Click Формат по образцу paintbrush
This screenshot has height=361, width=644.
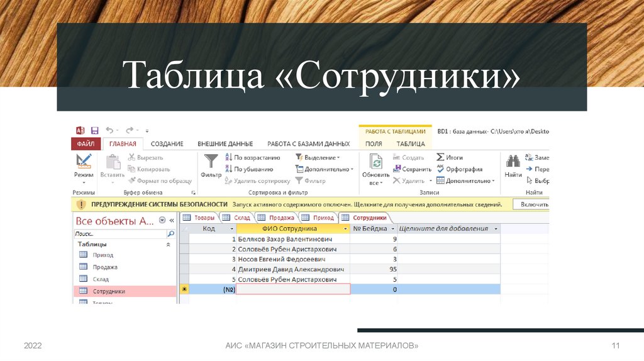pos(160,181)
